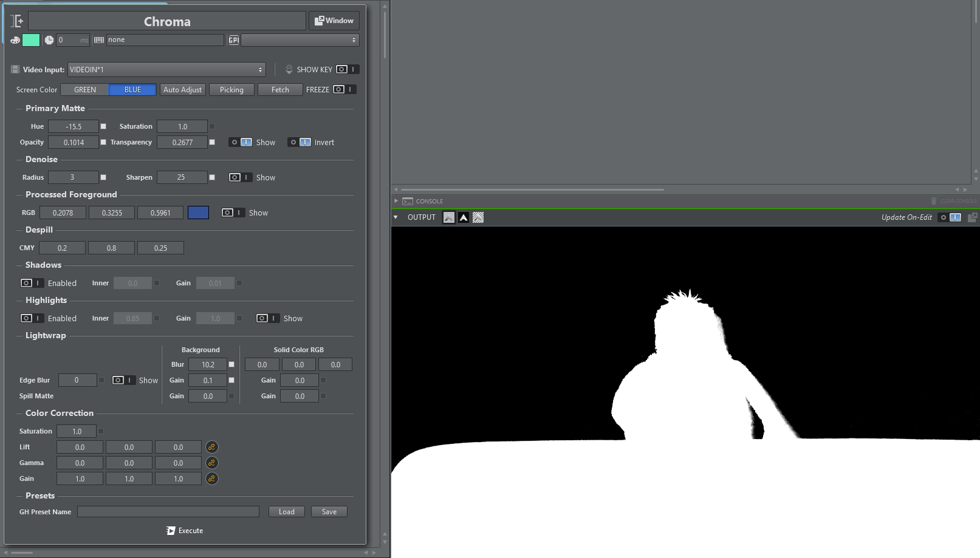This screenshot has height=558, width=980.
Task: Click the Gamma channel link icon
Action: pyautogui.click(x=211, y=463)
